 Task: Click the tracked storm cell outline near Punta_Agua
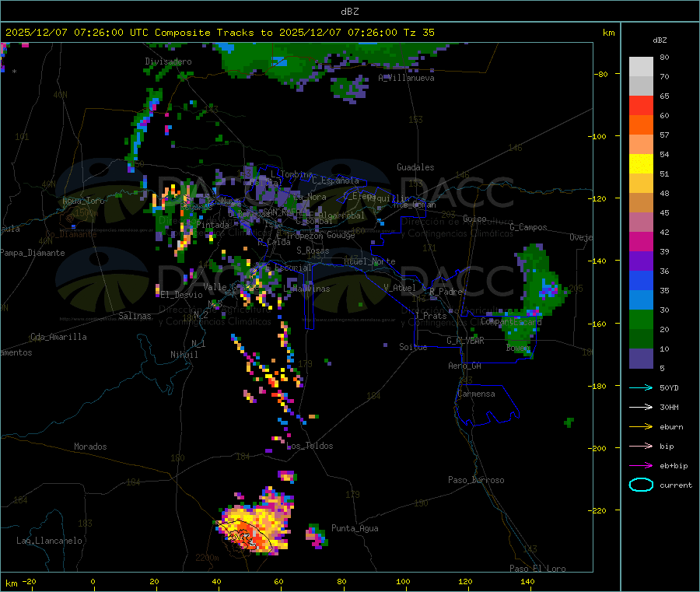pos(245,536)
